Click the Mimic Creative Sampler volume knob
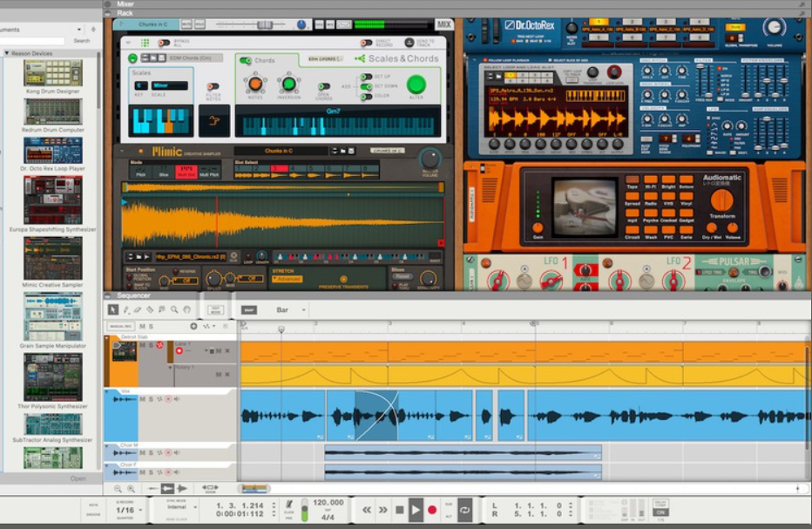812x529 pixels. click(x=430, y=159)
